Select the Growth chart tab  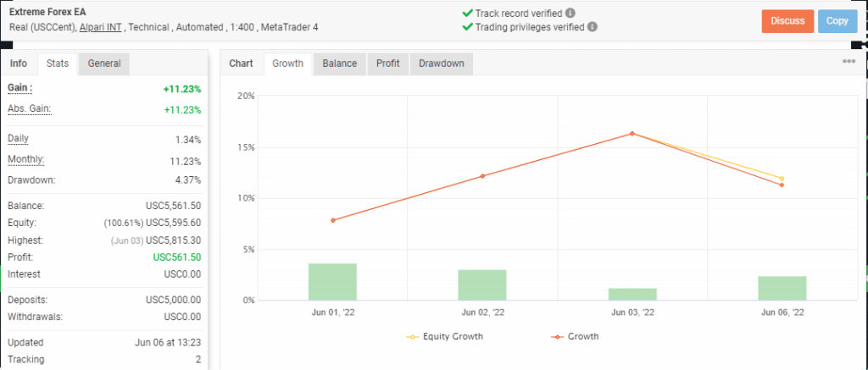click(x=289, y=64)
